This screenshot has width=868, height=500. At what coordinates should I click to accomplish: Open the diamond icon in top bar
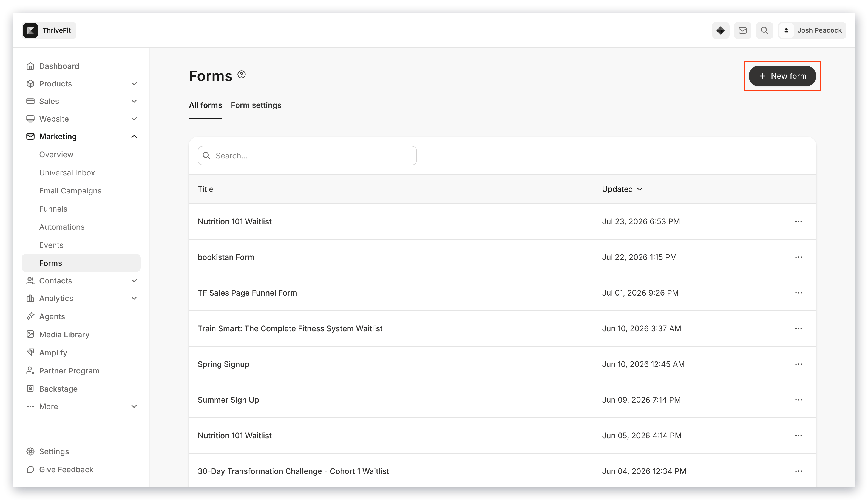[721, 30]
